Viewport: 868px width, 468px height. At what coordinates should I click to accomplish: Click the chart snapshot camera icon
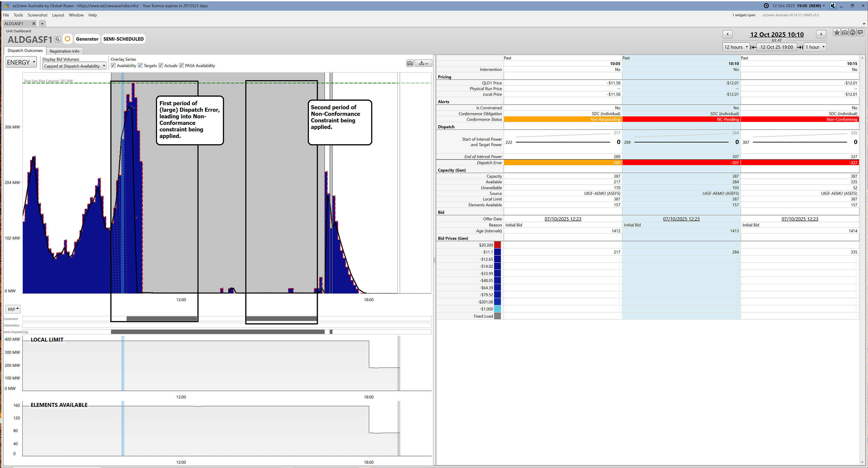click(x=410, y=63)
